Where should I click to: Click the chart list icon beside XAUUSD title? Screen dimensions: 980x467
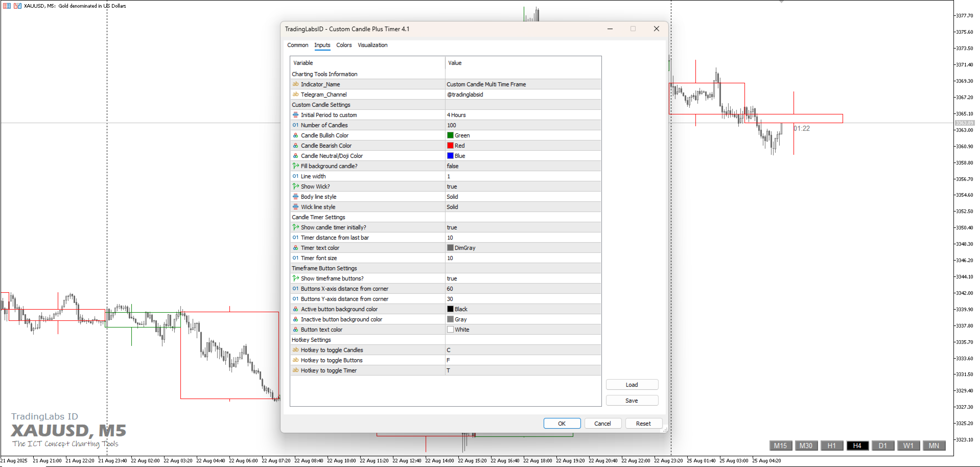[7, 6]
